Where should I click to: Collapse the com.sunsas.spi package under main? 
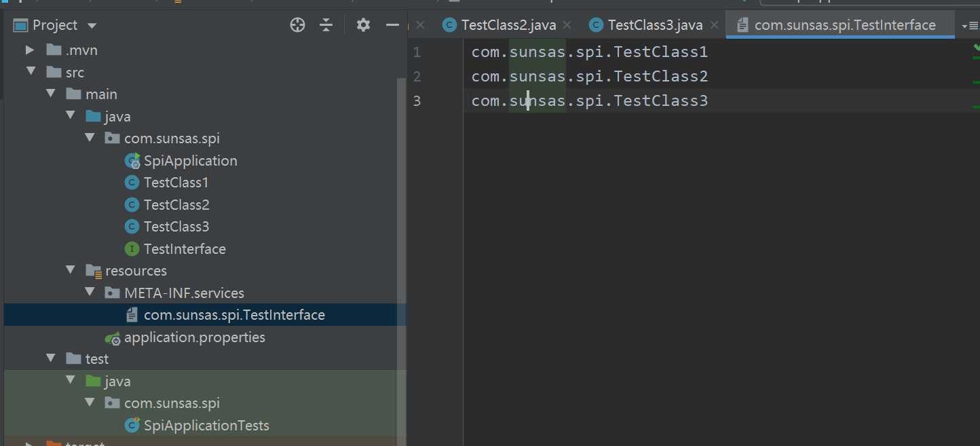coord(90,138)
